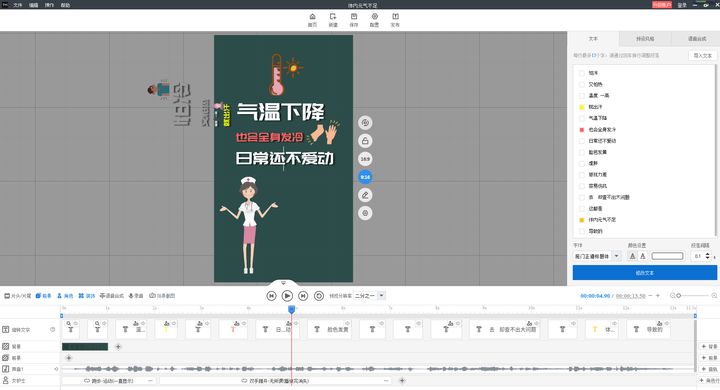Tick the checkbox of last text row
The height and width of the screenshot is (390, 720).
[x=582, y=231]
